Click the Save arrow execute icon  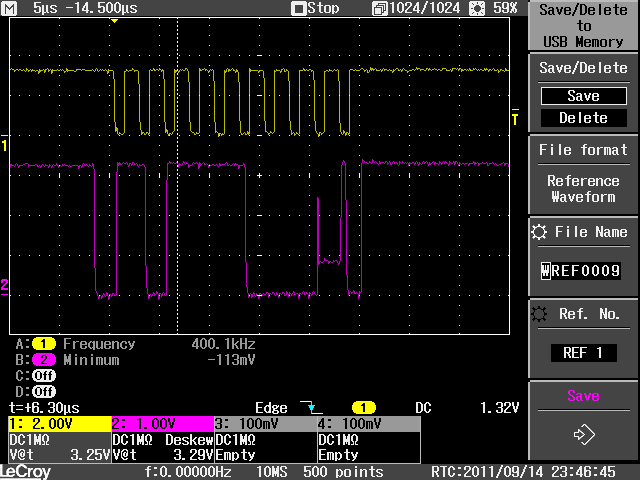point(584,434)
